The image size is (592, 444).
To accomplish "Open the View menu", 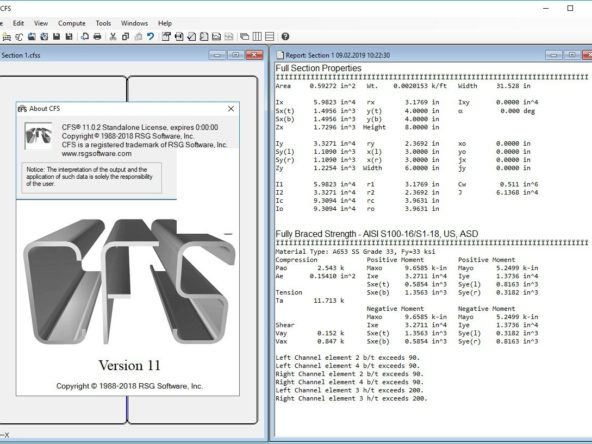I will (41, 23).
